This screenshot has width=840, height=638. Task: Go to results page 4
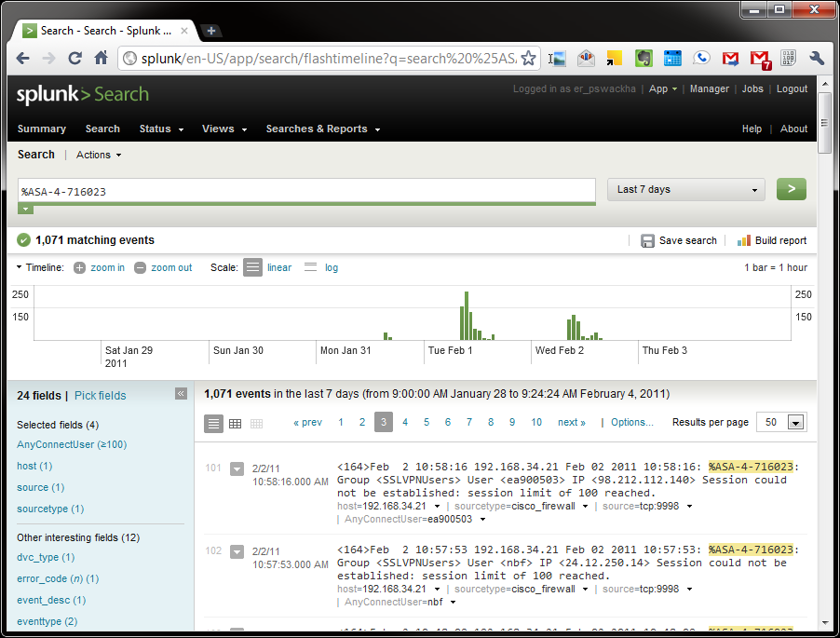tap(405, 422)
